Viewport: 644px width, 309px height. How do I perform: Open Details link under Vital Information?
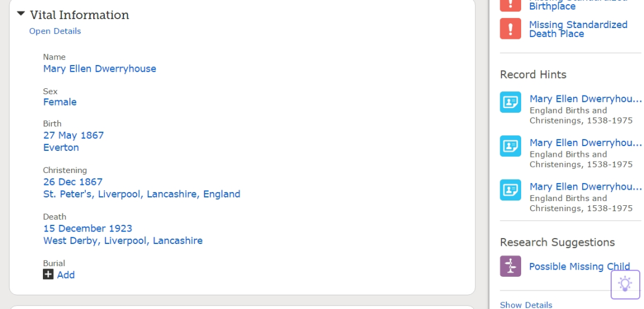click(55, 31)
